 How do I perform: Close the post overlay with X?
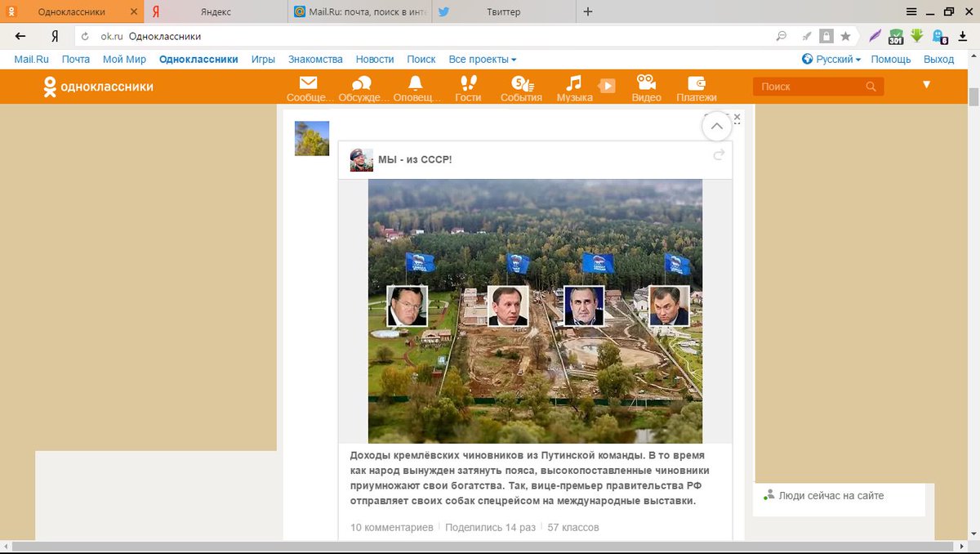[737, 118]
